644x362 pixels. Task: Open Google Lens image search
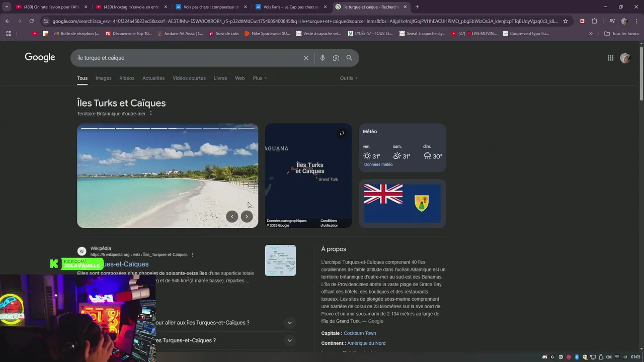336,58
